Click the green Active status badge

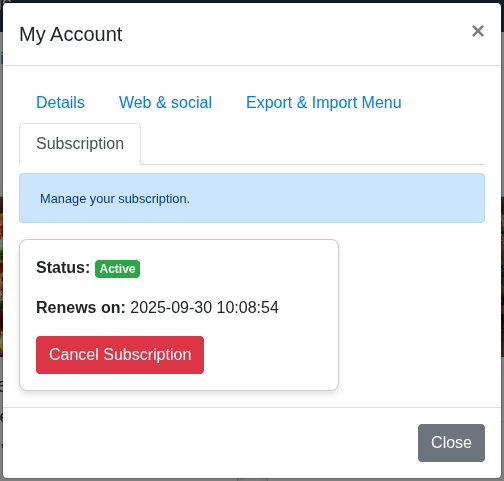[117, 269]
